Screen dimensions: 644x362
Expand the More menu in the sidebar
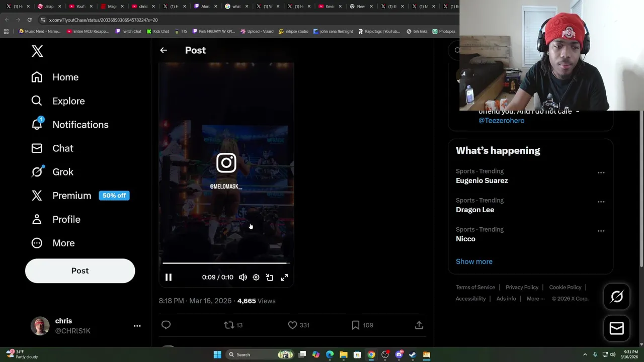[53, 243]
